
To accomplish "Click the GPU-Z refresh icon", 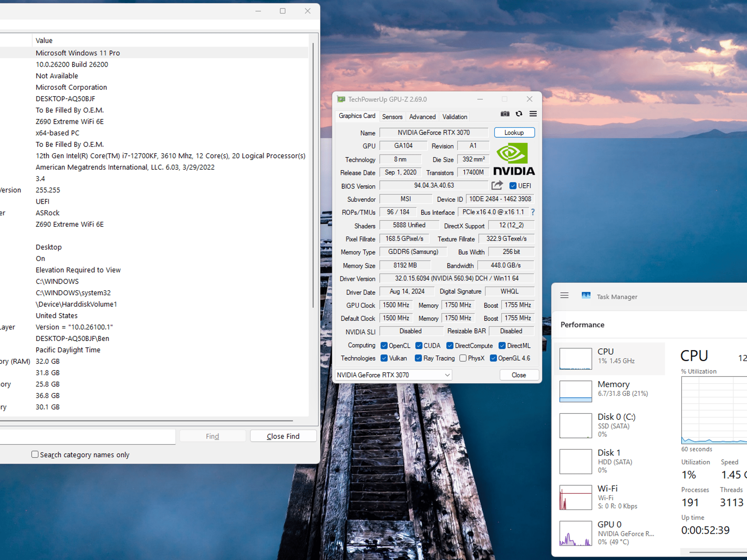I will click(x=519, y=114).
